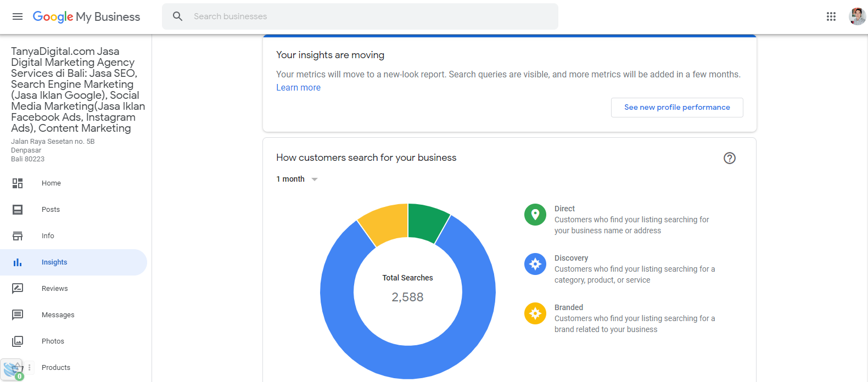Follow the Learn more link
Screen dimensions: 868x382
point(298,88)
